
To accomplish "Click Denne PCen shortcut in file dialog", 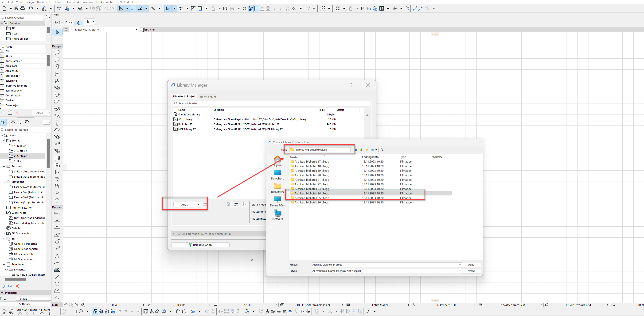I will [x=277, y=202].
